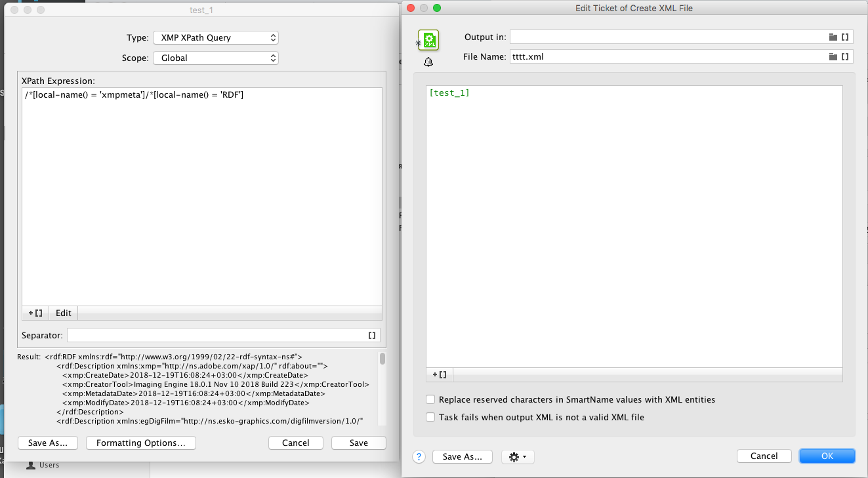
Task: Click the XPath Expression text in the editor
Action: coord(134,96)
